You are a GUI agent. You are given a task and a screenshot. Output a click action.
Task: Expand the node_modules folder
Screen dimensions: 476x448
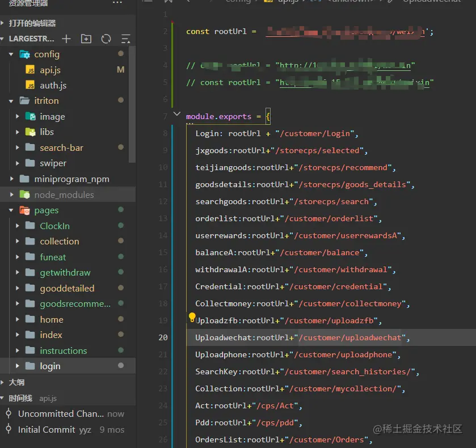[11, 195]
